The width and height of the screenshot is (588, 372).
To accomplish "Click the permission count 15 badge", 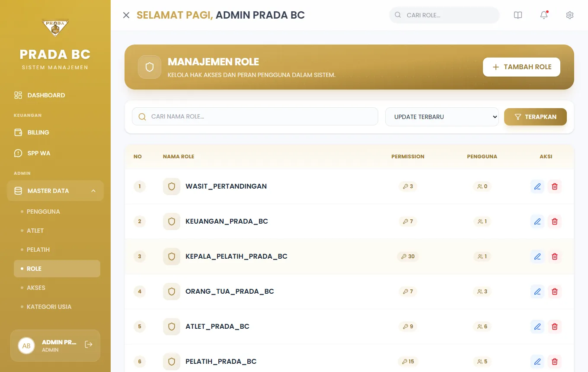I will coord(408,362).
